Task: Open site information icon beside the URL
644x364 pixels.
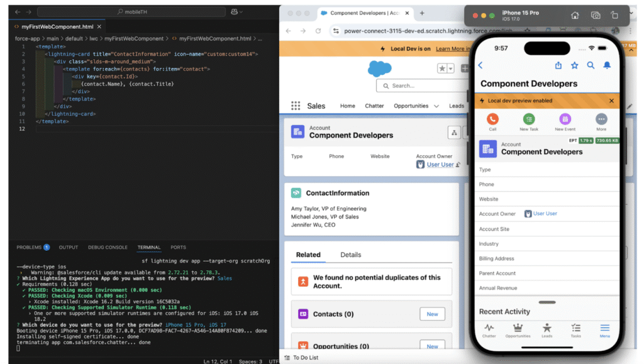Action: (x=336, y=31)
